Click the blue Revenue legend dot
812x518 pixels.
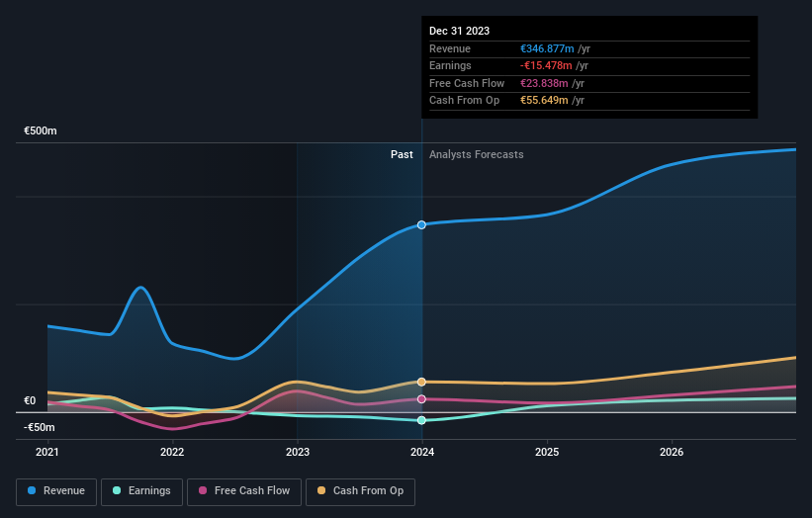coord(32,490)
